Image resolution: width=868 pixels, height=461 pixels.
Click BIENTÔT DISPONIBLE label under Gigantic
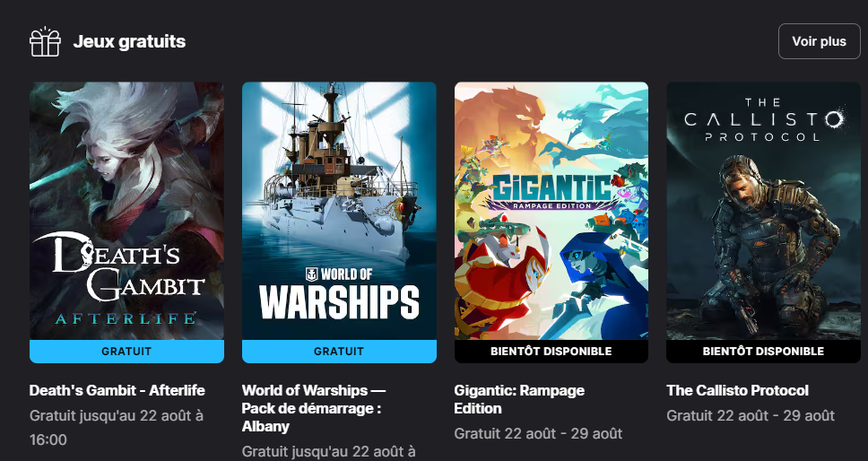pos(551,352)
